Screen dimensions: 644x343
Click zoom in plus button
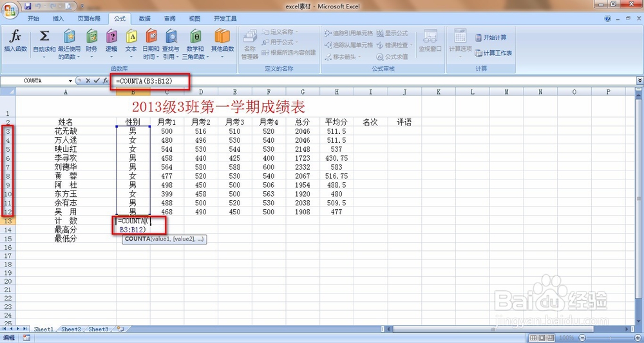click(638, 338)
